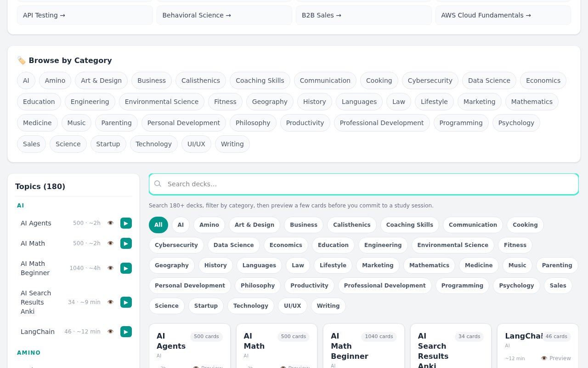This screenshot has height=368, width=588.
Task: Switch to the Programming filter
Action: [x=462, y=286]
